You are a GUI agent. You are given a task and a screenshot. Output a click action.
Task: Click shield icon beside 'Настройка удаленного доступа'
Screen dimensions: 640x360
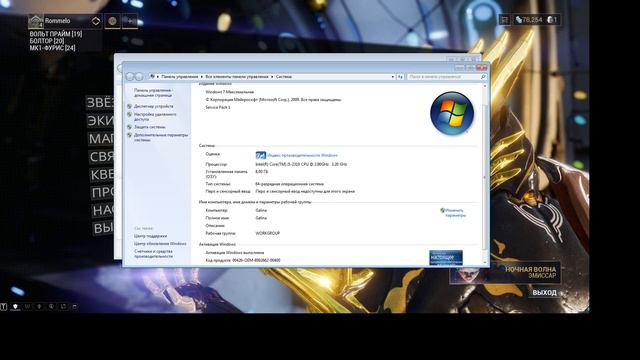click(x=129, y=115)
